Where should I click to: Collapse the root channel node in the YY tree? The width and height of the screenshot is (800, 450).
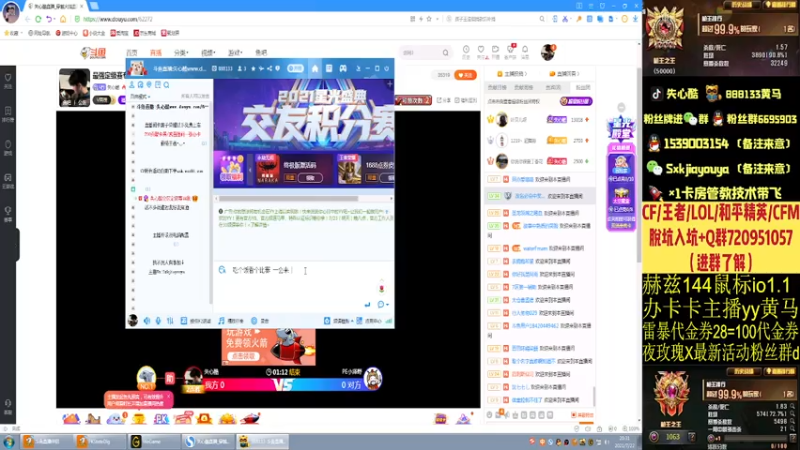(x=133, y=107)
